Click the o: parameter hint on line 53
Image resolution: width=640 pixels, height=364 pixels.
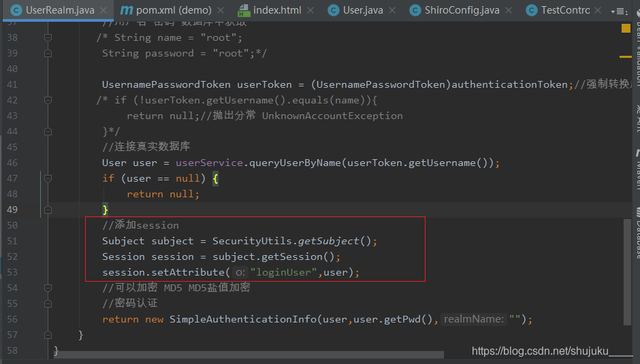point(240,272)
